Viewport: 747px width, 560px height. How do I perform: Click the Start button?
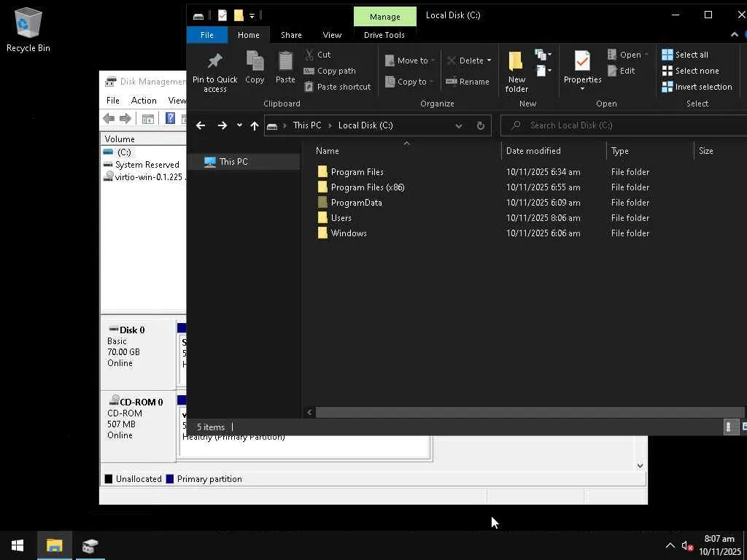coord(18,545)
